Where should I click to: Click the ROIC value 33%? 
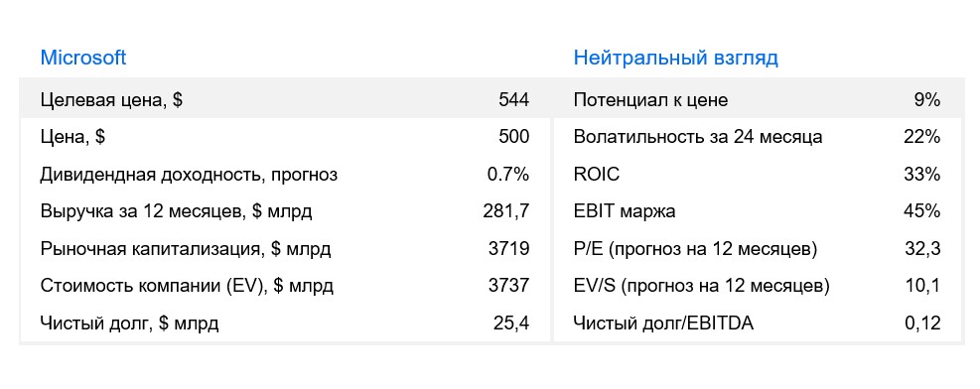click(x=921, y=175)
